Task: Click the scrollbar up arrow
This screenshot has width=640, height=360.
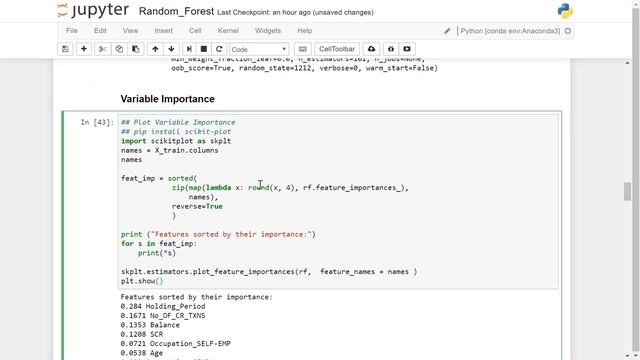Action: pos(627,62)
